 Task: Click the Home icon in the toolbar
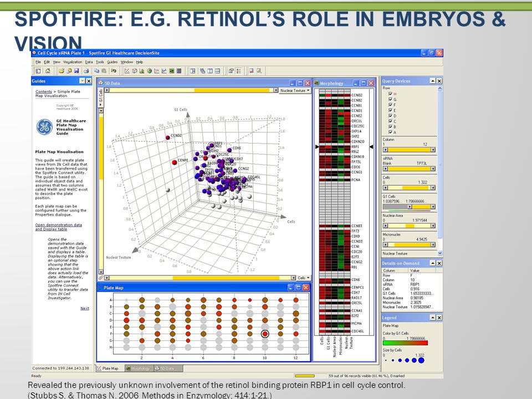click(x=48, y=71)
